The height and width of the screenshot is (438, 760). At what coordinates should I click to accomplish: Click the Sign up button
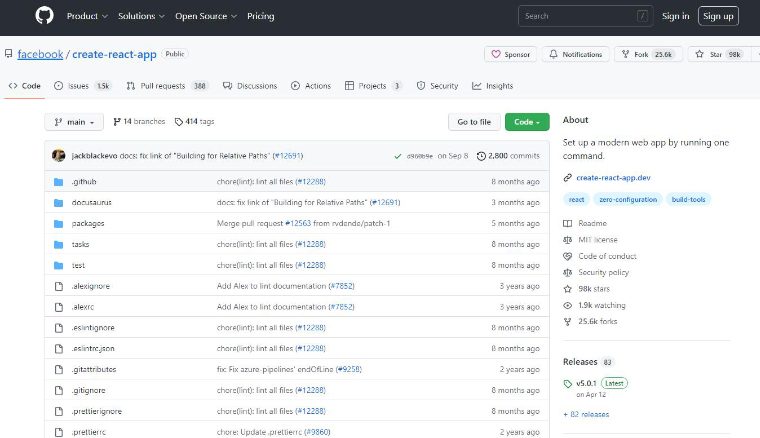718,16
